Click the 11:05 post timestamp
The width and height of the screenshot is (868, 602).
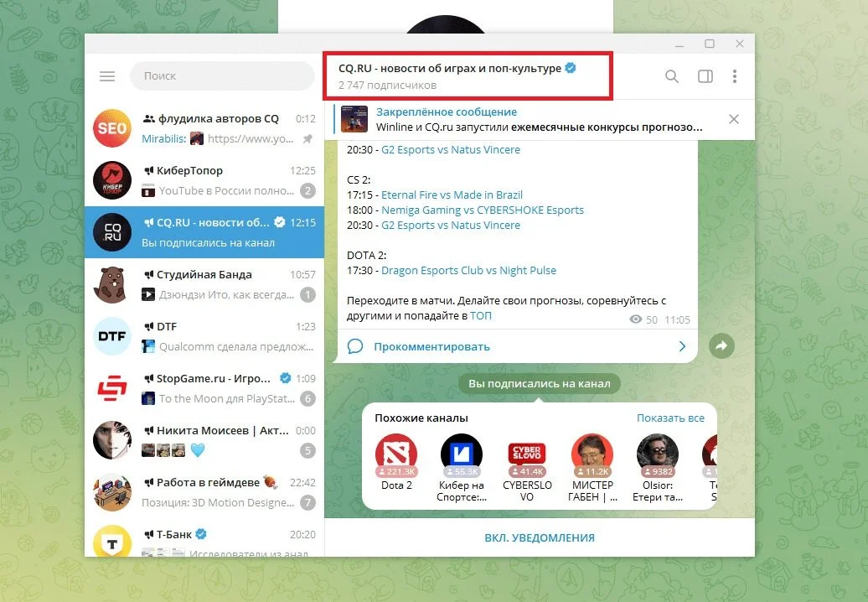[x=677, y=319]
